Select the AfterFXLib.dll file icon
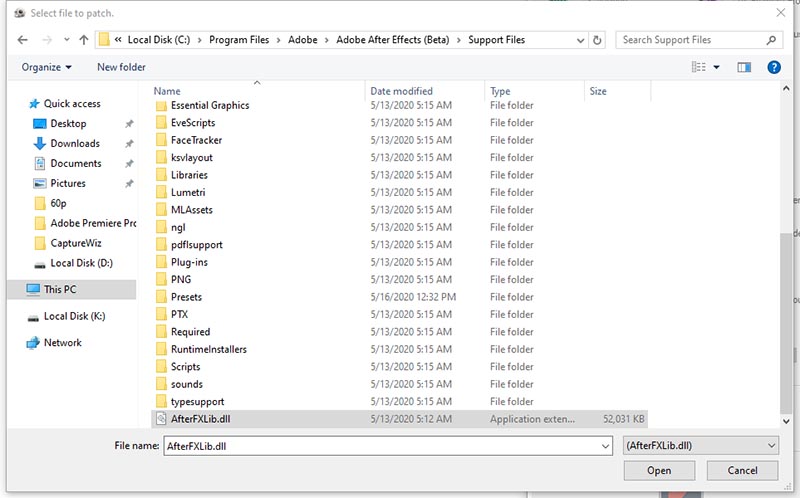800x498 pixels. coord(161,419)
